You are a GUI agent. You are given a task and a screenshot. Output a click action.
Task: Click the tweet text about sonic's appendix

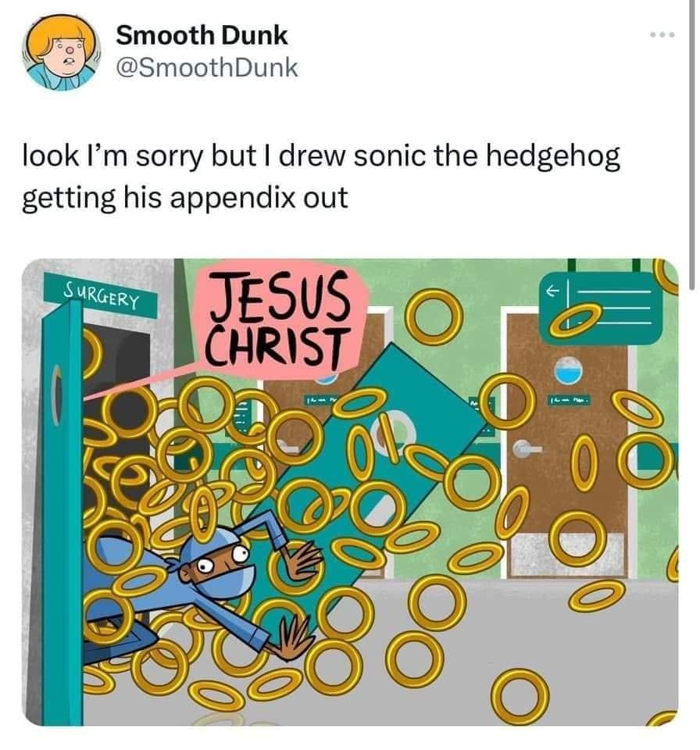321,177
